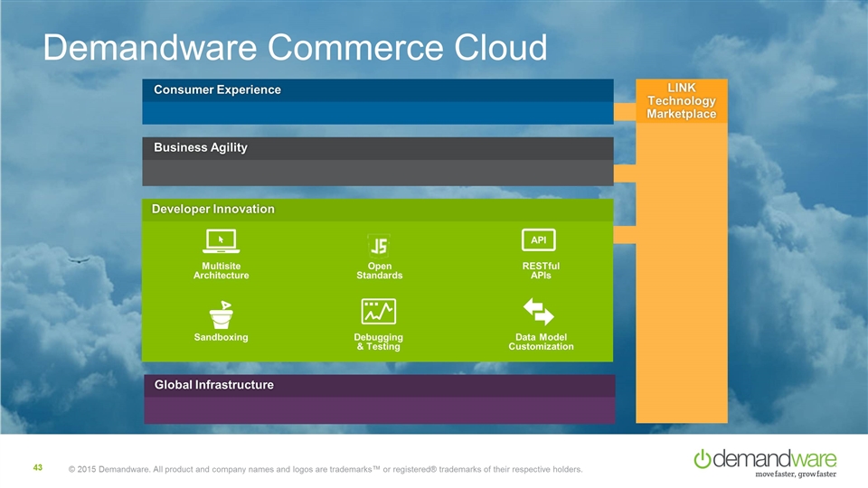Click the Debugging & Testing text label
Viewport: 868px width, 488px height.
pos(378,342)
